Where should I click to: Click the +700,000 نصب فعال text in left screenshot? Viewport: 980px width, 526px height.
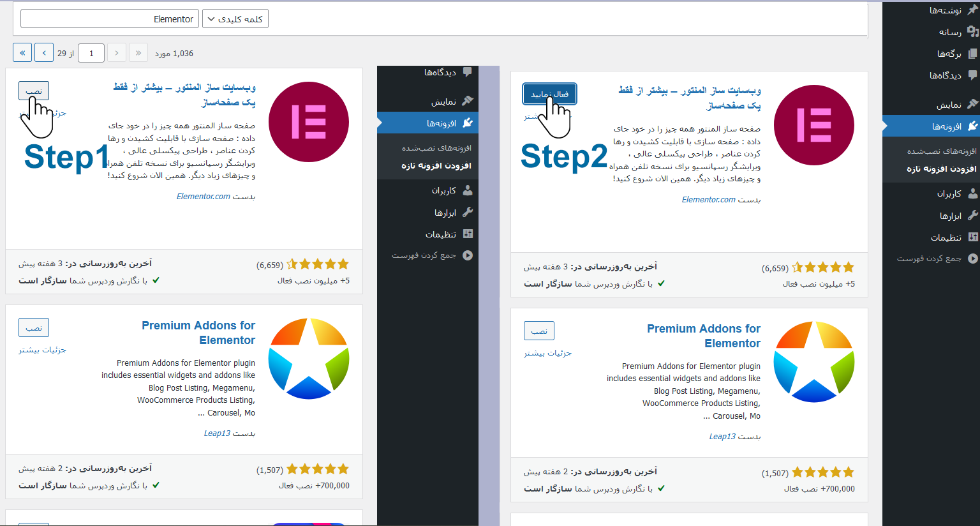(314, 486)
